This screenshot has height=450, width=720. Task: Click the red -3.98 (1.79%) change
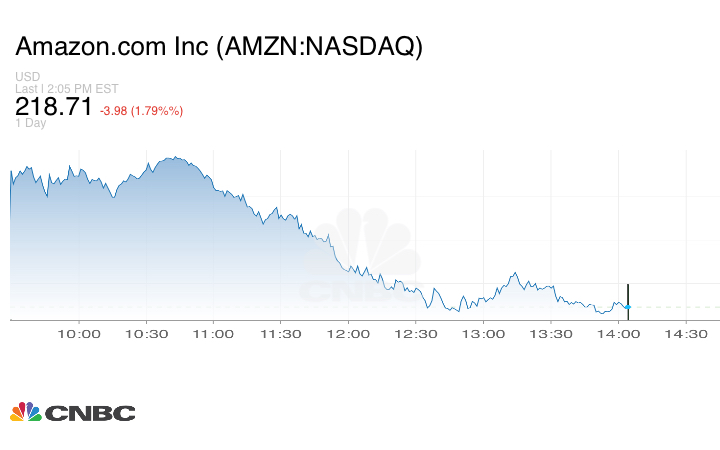click(141, 110)
